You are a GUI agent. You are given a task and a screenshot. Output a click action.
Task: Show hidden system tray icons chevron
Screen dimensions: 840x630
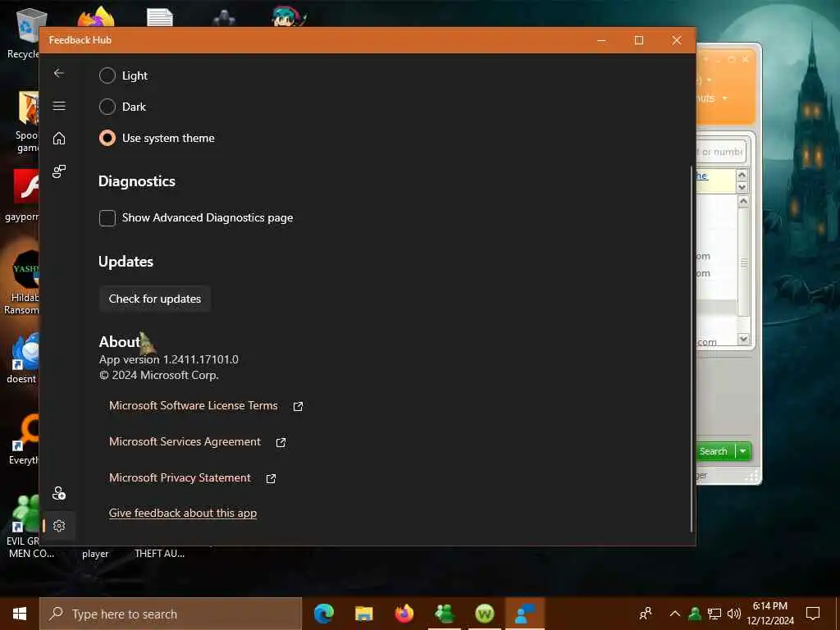click(675, 614)
